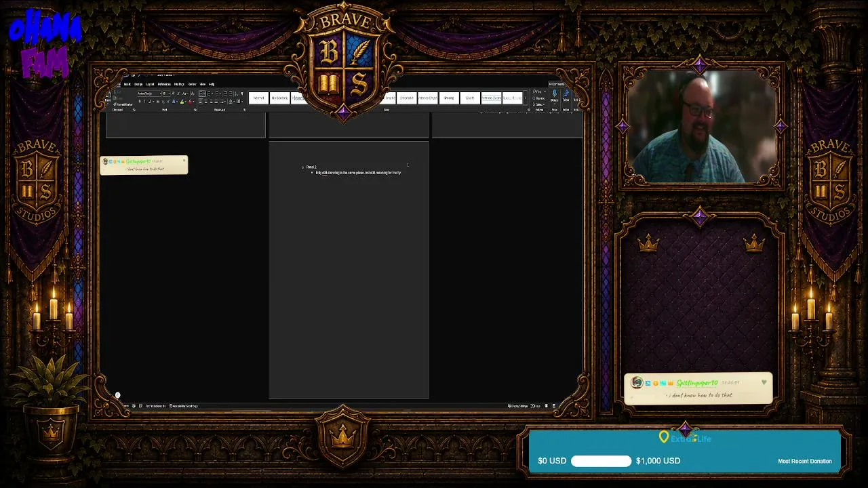Screen dimensions: 868x488
Task: Pick the font color
Action: click(x=191, y=102)
